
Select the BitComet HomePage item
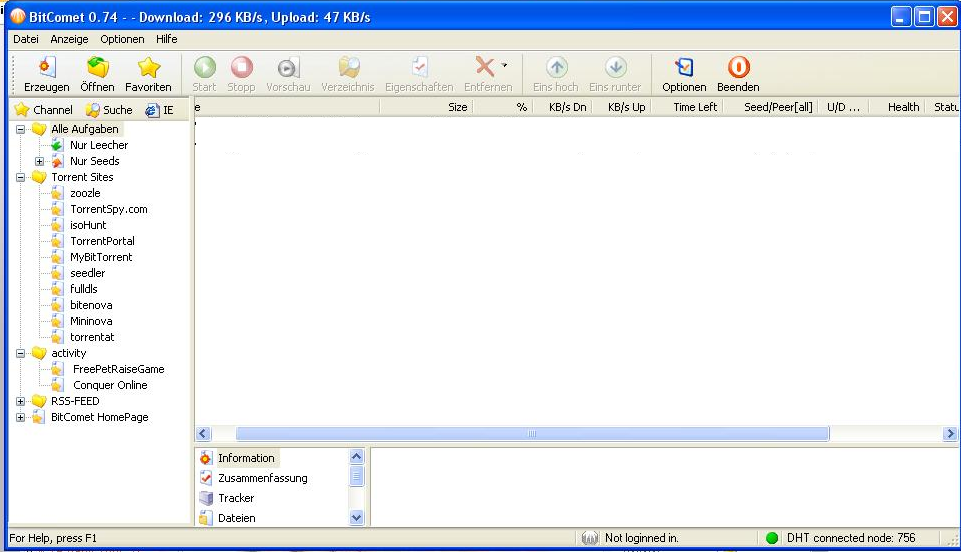(99, 417)
